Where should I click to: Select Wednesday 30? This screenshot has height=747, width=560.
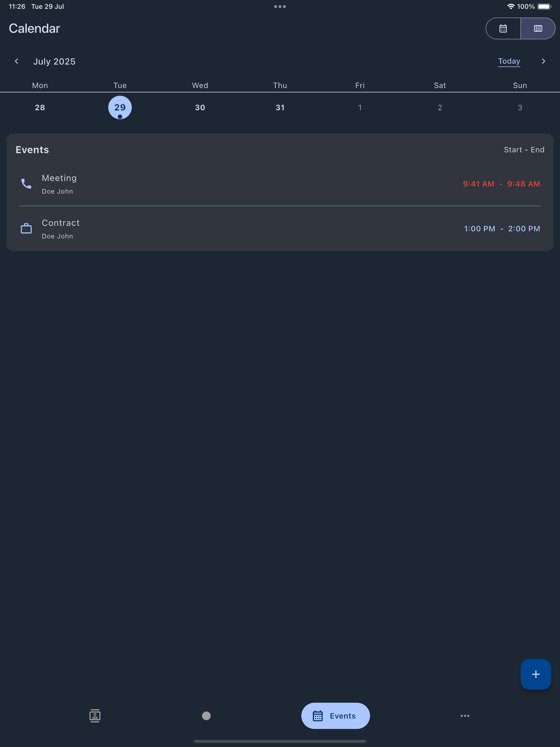(200, 107)
